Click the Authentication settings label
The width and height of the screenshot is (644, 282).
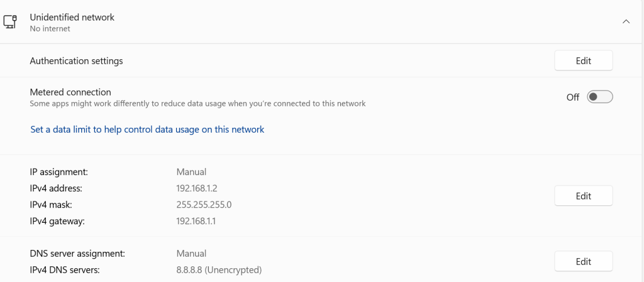76,61
